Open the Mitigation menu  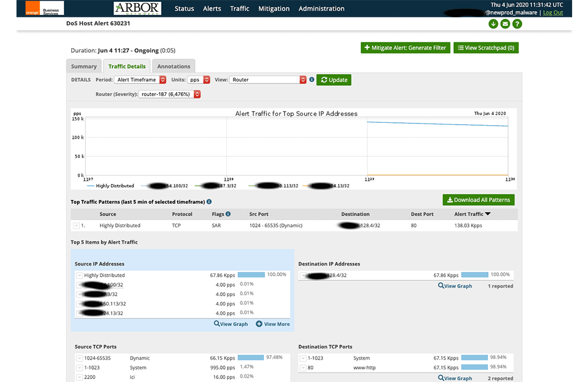coord(274,9)
